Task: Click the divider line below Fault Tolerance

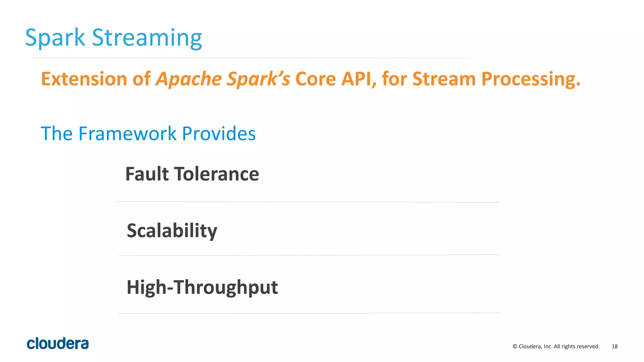Action: pyautogui.click(x=308, y=202)
